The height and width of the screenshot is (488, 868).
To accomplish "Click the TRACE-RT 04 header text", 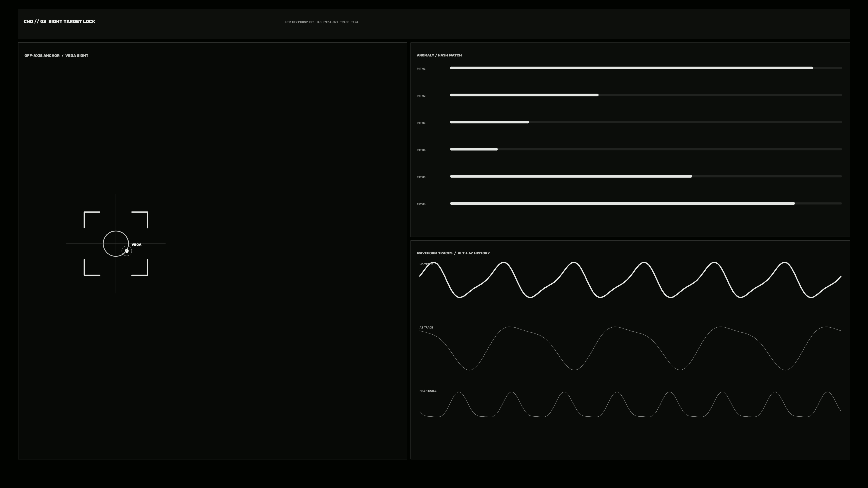I will pyautogui.click(x=349, y=22).
